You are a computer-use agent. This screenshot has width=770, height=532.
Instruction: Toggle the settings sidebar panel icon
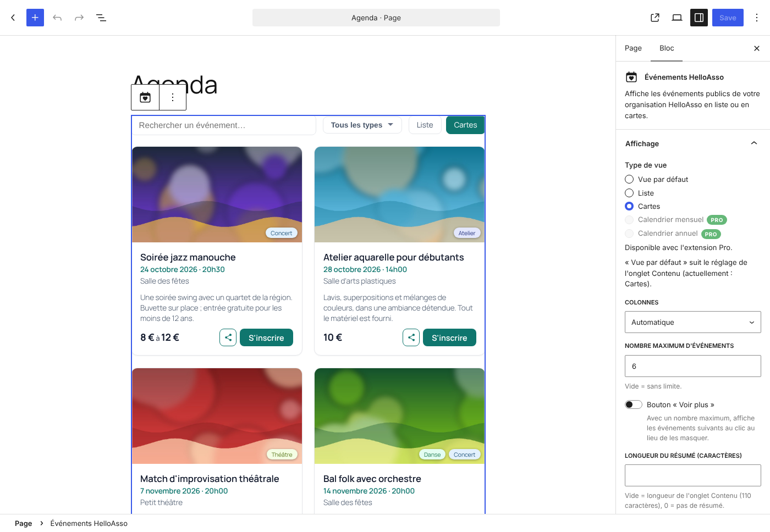(699, 18)
